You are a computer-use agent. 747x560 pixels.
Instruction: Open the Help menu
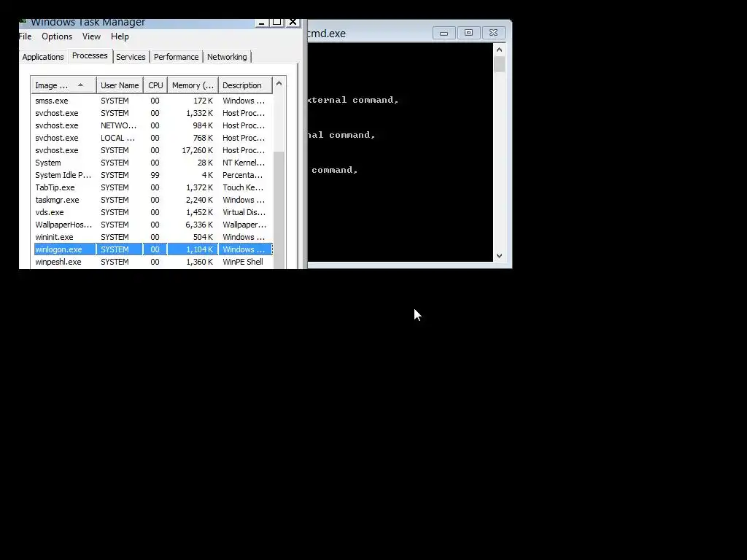point(120,36)
